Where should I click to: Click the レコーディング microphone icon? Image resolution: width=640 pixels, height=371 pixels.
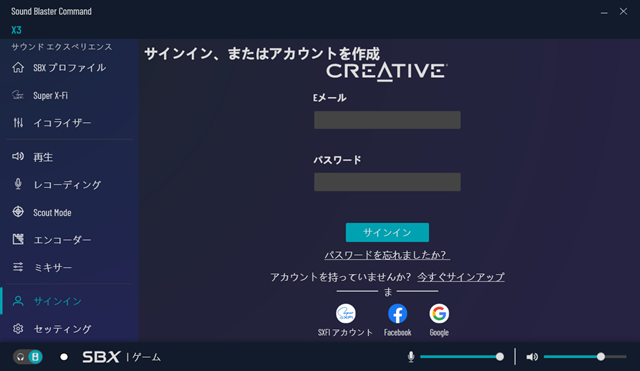18,184
